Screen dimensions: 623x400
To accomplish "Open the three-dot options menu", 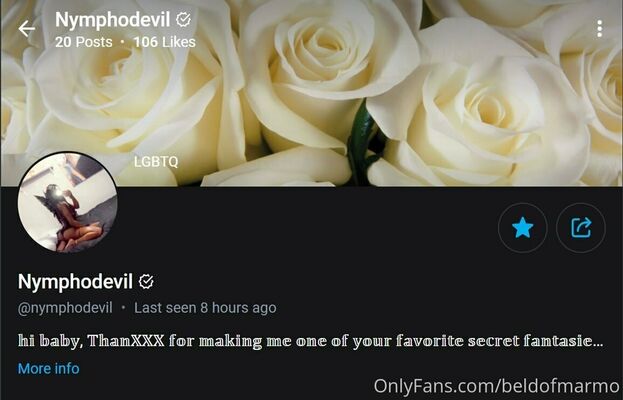I will pos(600,29).
